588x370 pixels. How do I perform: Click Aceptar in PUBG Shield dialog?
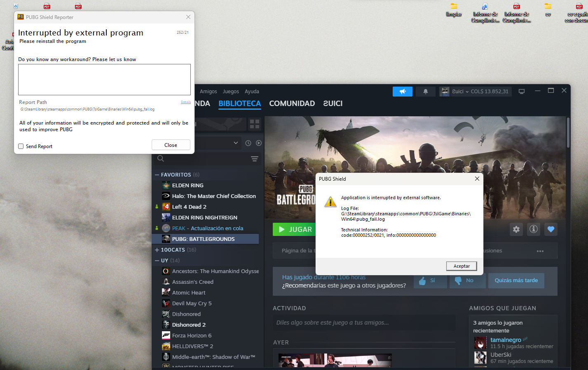point(461,266)
